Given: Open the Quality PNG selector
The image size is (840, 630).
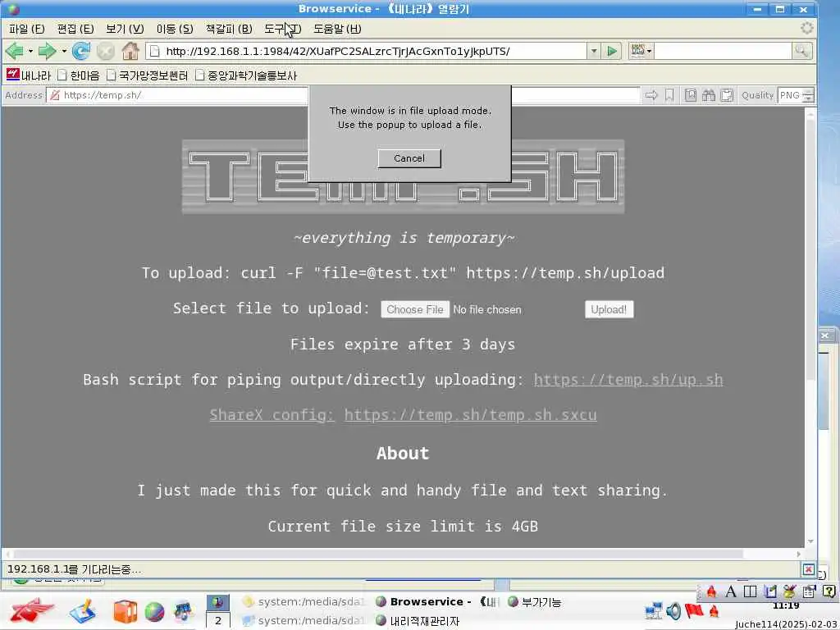Looking at the screenshot, I should [x=796, y=95].
